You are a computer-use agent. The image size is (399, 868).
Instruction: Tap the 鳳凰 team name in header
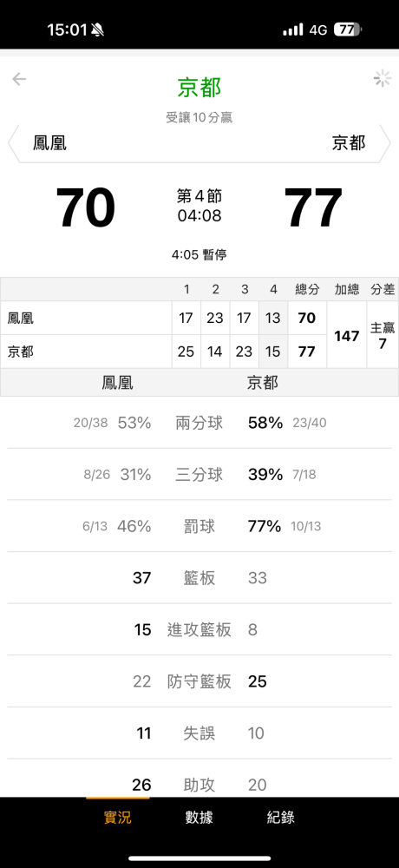(49, 143)
